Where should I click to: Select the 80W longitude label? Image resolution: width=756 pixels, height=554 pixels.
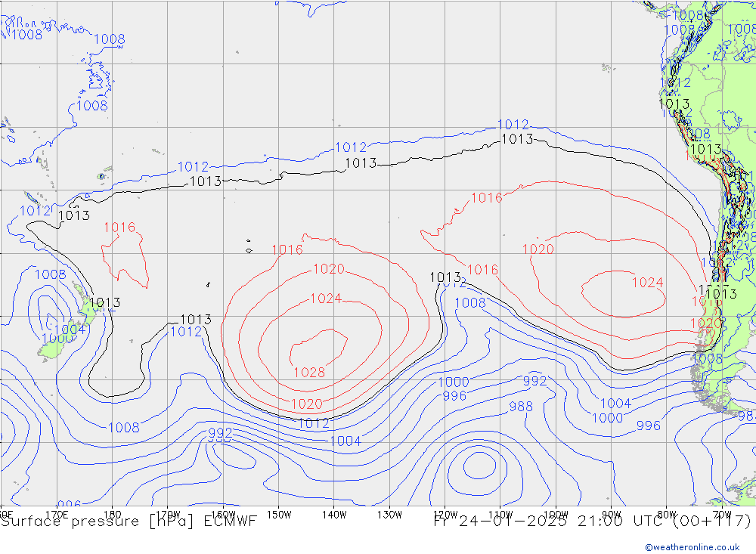(667, 515)
